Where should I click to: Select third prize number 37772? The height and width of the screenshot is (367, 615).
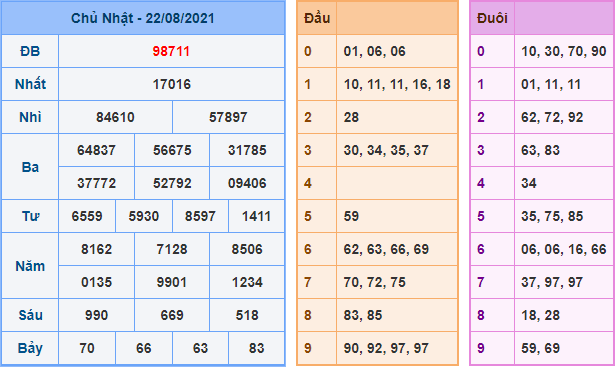tap(96, 183)
